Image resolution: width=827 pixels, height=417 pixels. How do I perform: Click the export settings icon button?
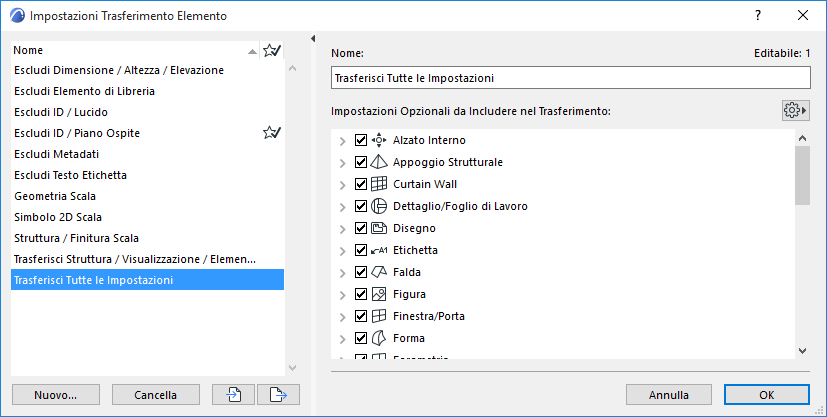point(278,394)
